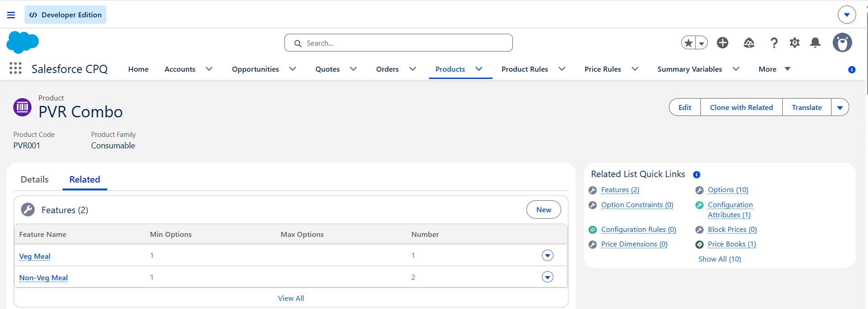Click the icon next to Price Books (1)
The width and height of the screenshot is (868, 309).
pos(700,245)
